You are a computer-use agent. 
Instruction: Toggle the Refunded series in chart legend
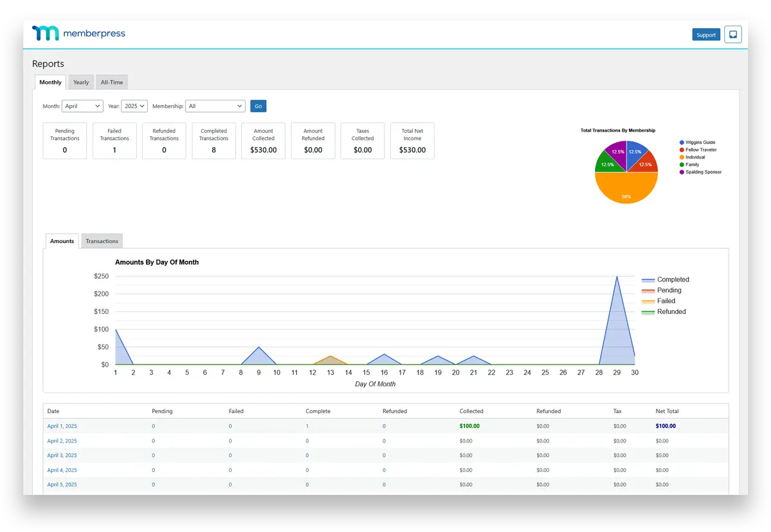click(x=664, y=312)
